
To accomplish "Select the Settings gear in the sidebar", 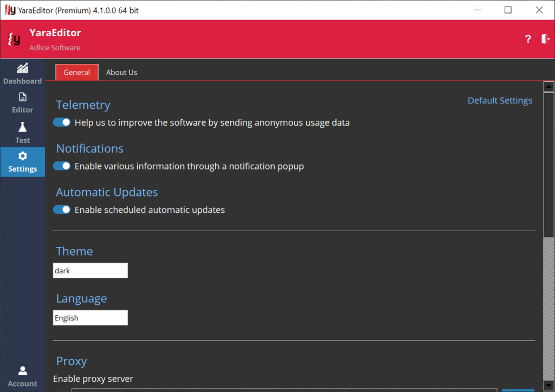I will [x=22, y=162].
